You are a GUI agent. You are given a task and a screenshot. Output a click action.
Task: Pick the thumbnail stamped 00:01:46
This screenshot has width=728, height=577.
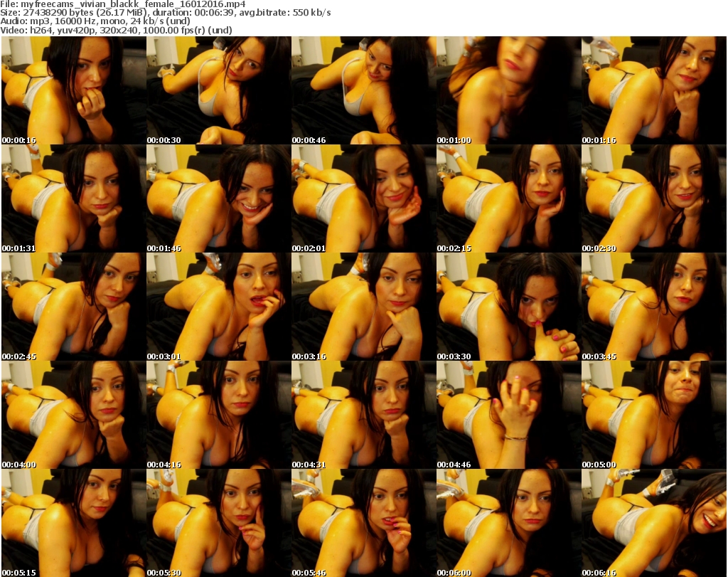click(219, 198)
